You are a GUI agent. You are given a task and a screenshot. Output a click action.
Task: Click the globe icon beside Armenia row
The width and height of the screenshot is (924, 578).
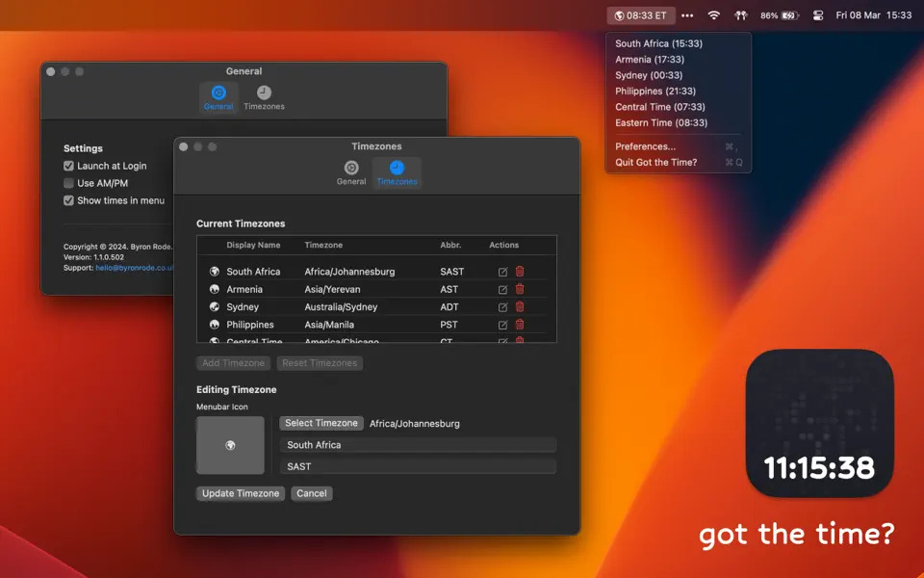click(x=215, y=289)
